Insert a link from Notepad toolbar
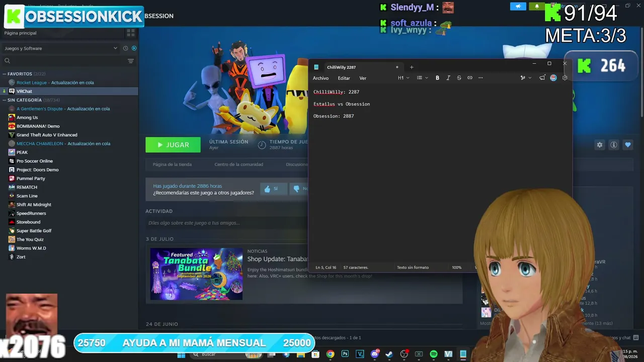 pos(470,78)
